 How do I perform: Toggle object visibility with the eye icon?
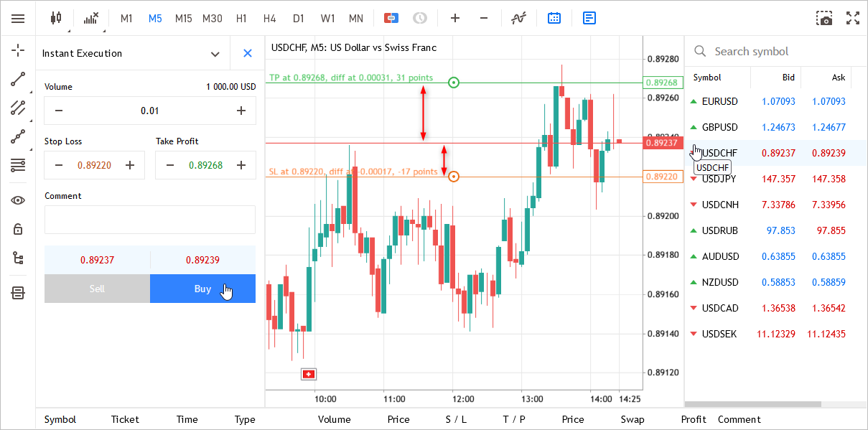point(18,200)
